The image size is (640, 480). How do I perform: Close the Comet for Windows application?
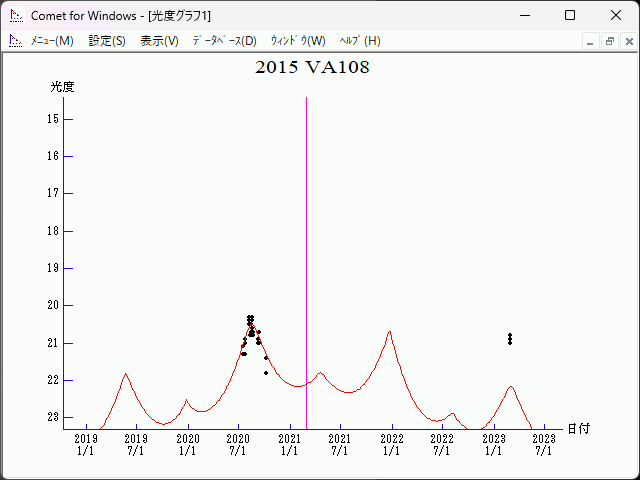point(615,16)
